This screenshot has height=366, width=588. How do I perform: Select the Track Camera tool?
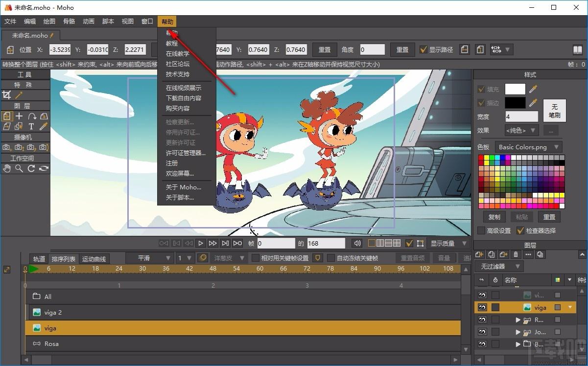[7, 147]
